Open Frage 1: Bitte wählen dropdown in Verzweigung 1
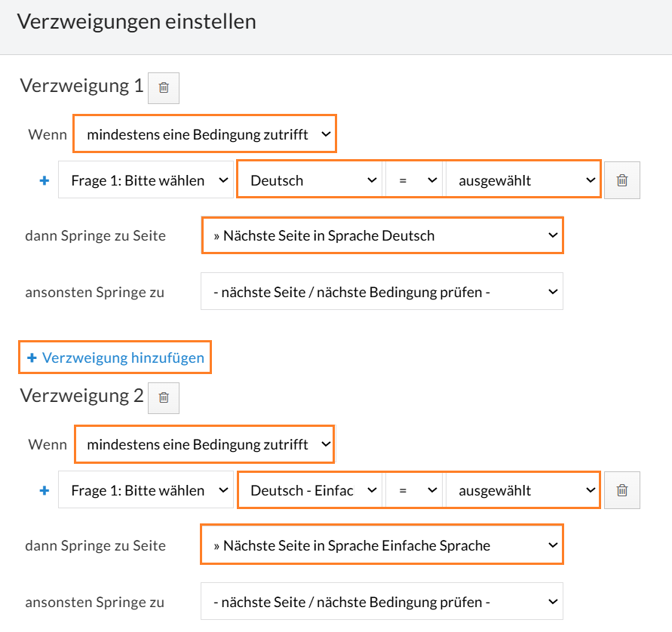 [146, 179]
